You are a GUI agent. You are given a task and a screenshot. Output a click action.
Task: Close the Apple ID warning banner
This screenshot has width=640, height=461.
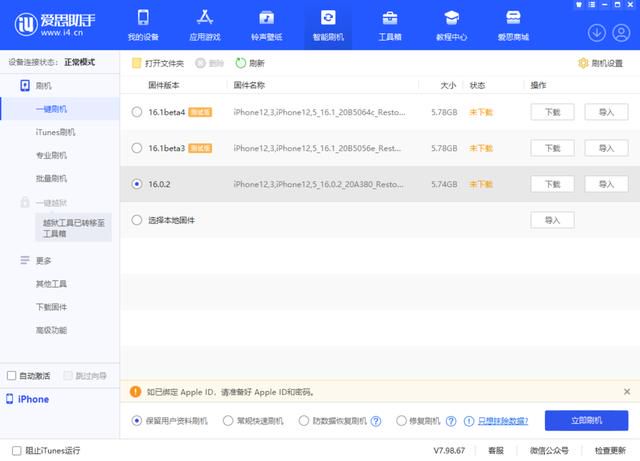pyautogui.click(x=627, y=392)
